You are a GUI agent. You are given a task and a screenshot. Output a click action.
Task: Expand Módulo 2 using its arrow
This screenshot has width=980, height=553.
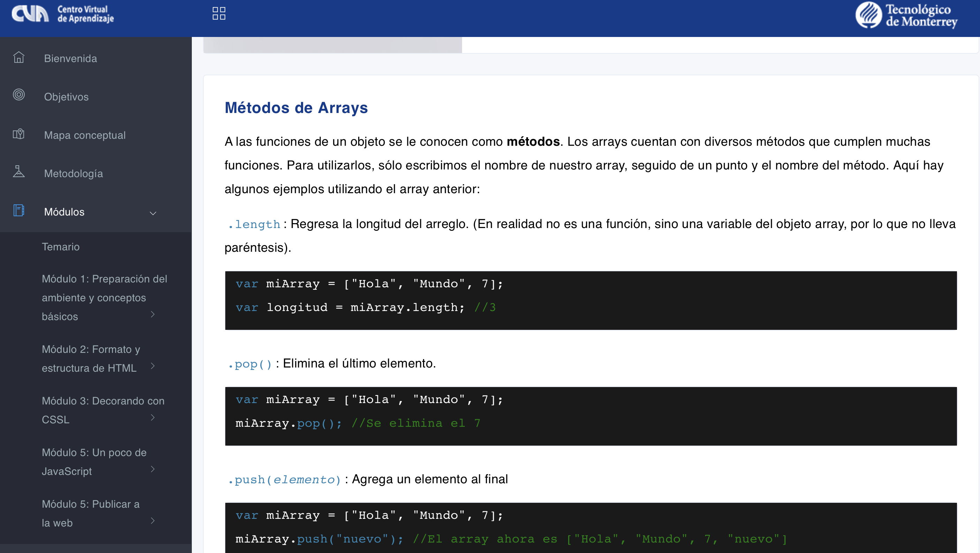pos(152,366)
